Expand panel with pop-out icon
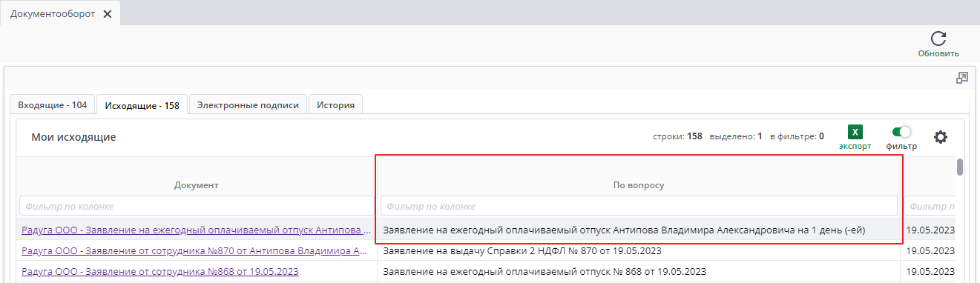The image size is (980, 283). pyautogui.click(x=962, y=77)
